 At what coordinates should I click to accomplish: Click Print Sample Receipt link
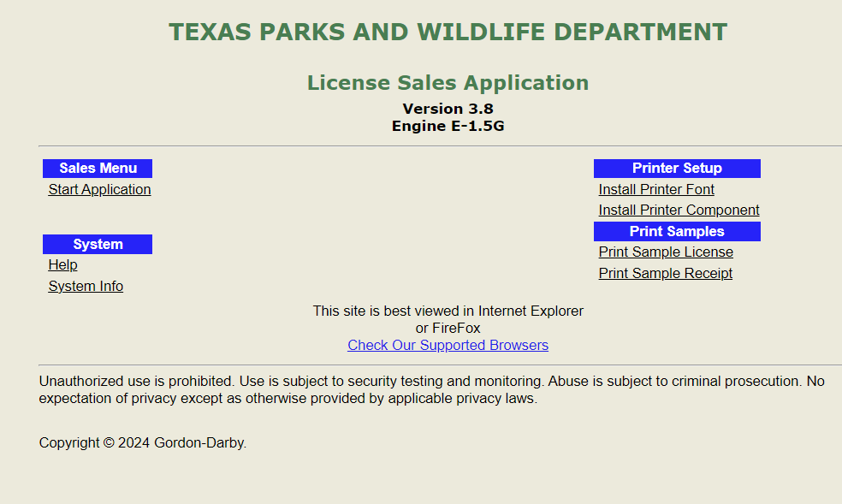point(665,274)
